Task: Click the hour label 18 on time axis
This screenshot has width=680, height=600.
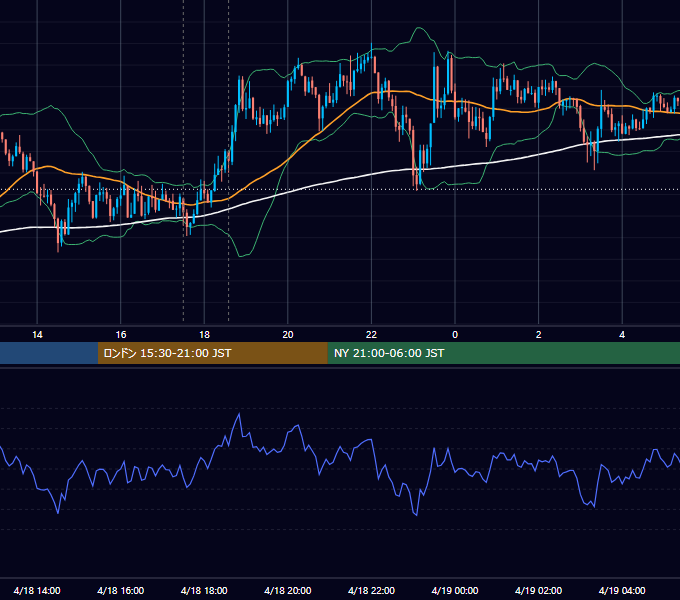Action: click(204, 335)
